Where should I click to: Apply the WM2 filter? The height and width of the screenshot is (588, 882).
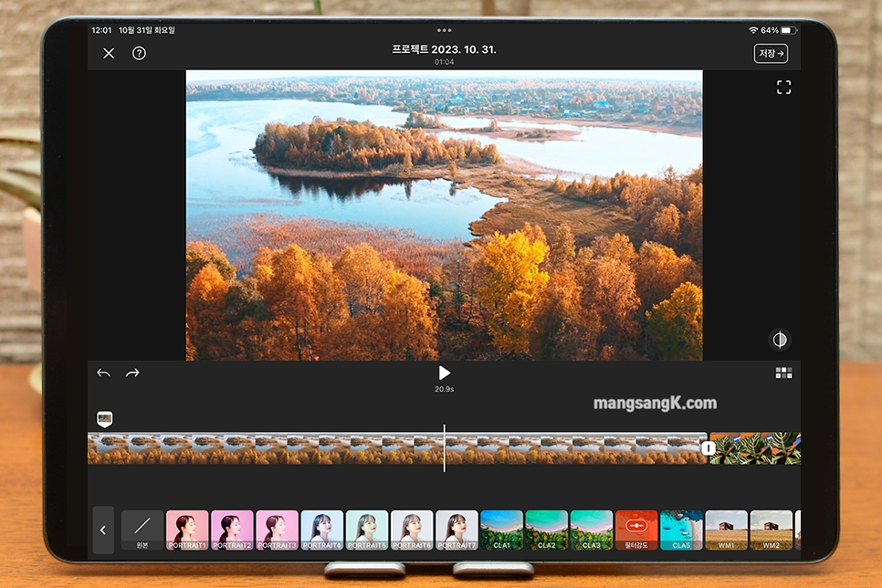coord(772,530)
